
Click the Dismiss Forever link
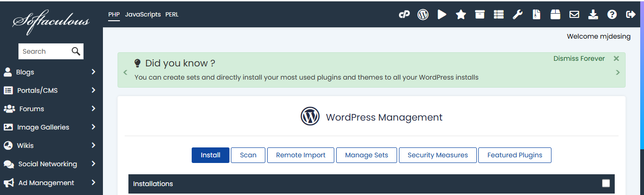click(x=579, y=58)
